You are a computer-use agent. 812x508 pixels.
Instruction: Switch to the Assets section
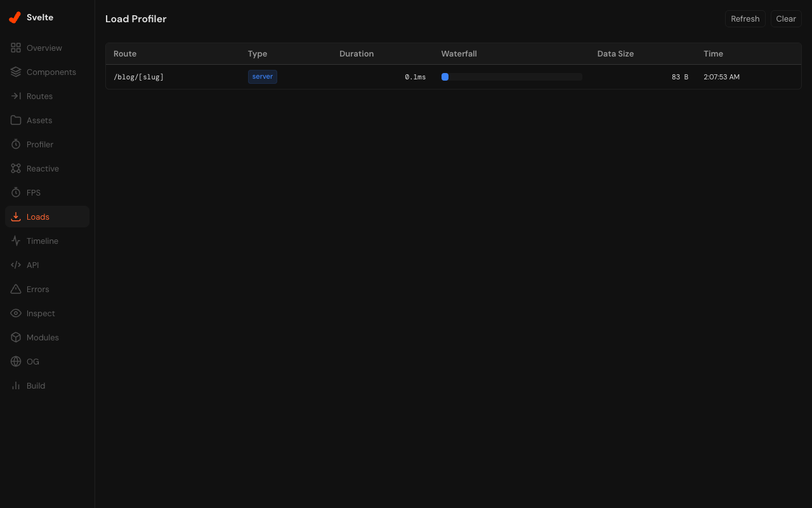(x=47, y=120)
